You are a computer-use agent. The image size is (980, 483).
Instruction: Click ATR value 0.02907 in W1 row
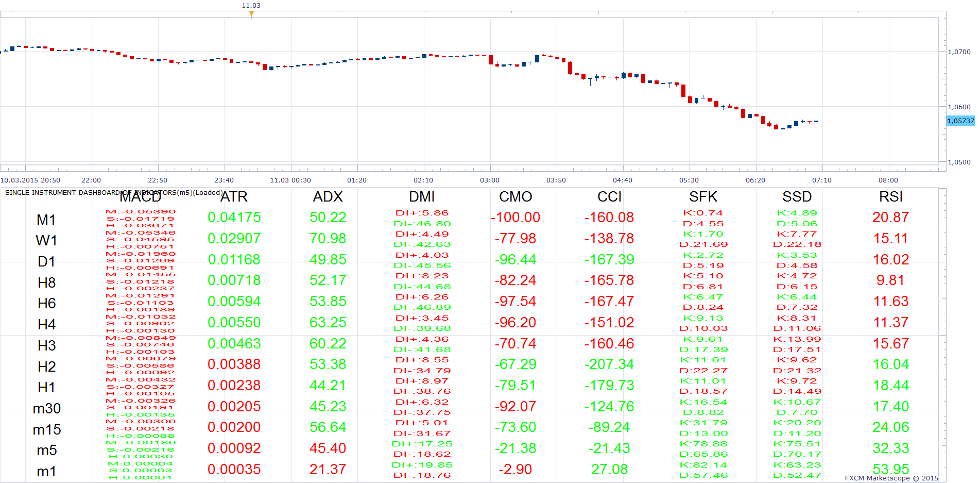[x=234, y=239]
